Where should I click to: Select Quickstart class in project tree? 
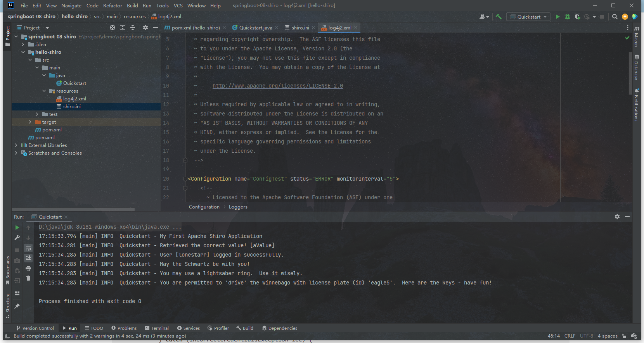(x=74, y=83)
